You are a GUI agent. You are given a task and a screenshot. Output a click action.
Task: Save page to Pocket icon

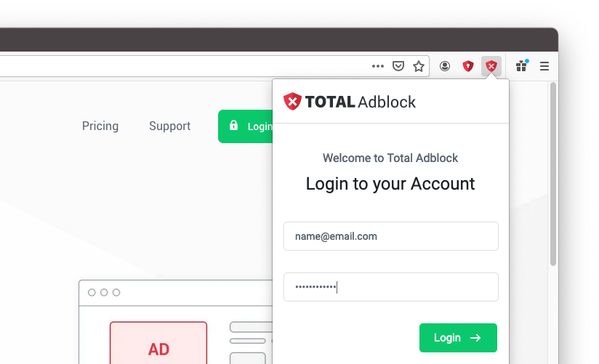398,66
